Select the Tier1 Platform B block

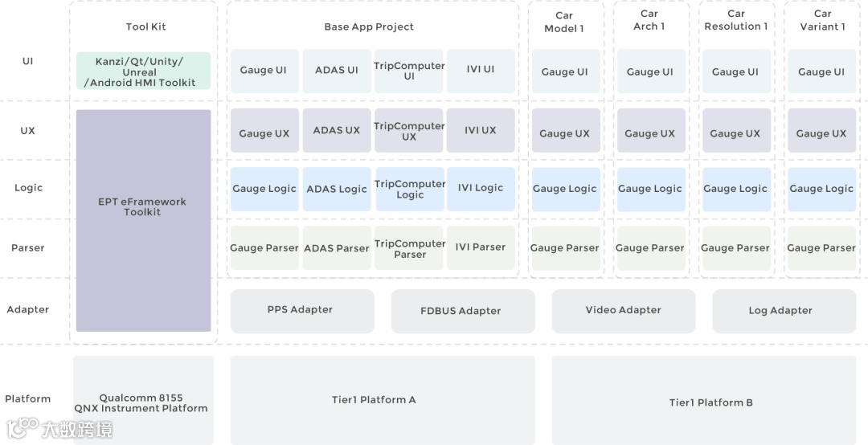710,400
